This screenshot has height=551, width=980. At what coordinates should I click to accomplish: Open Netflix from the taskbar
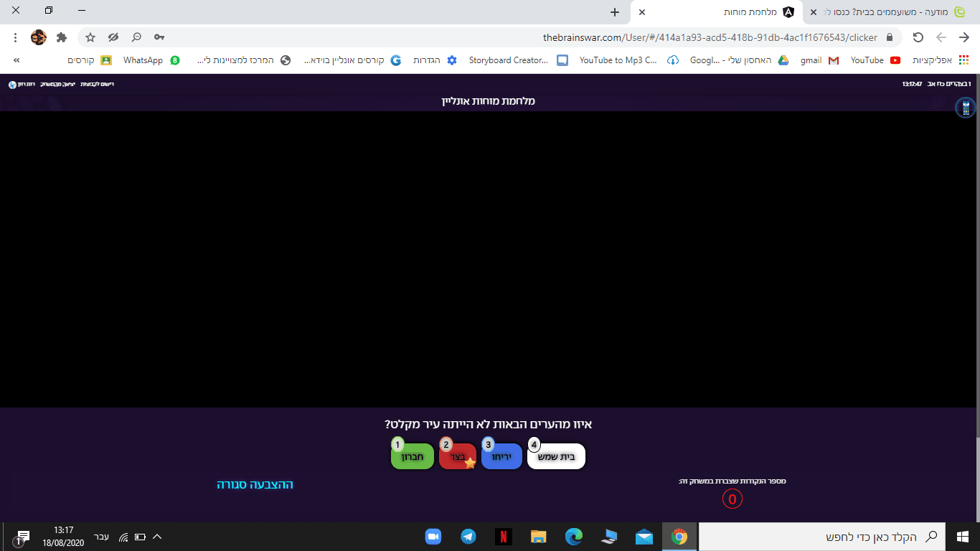(x=503, y=537)
